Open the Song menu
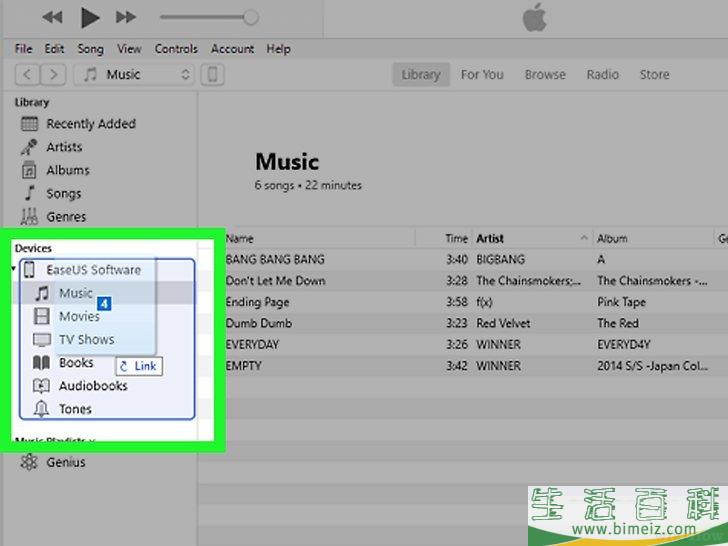The width and height of the screenshot is (728, 546). [91, 49]
